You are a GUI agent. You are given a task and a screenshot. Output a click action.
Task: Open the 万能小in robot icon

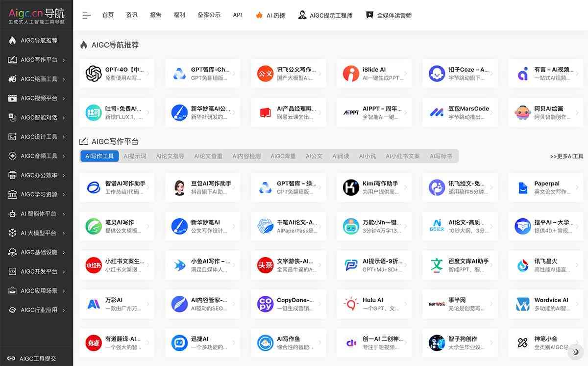(351, 226)
